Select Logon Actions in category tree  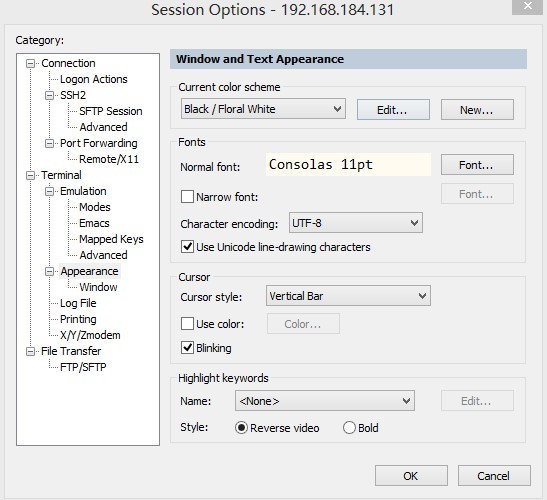tap(93, 79)
